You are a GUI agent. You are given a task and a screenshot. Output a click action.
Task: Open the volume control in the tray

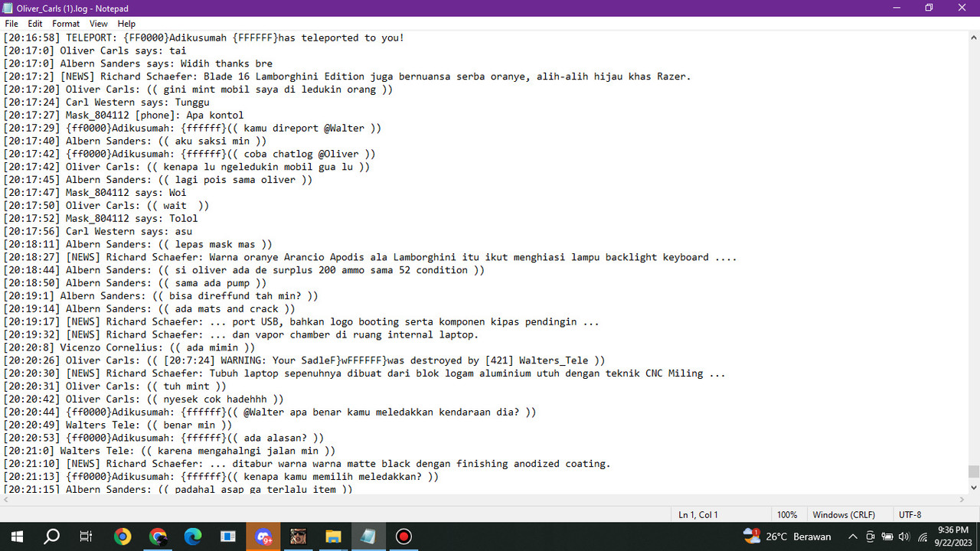[904, 536]
